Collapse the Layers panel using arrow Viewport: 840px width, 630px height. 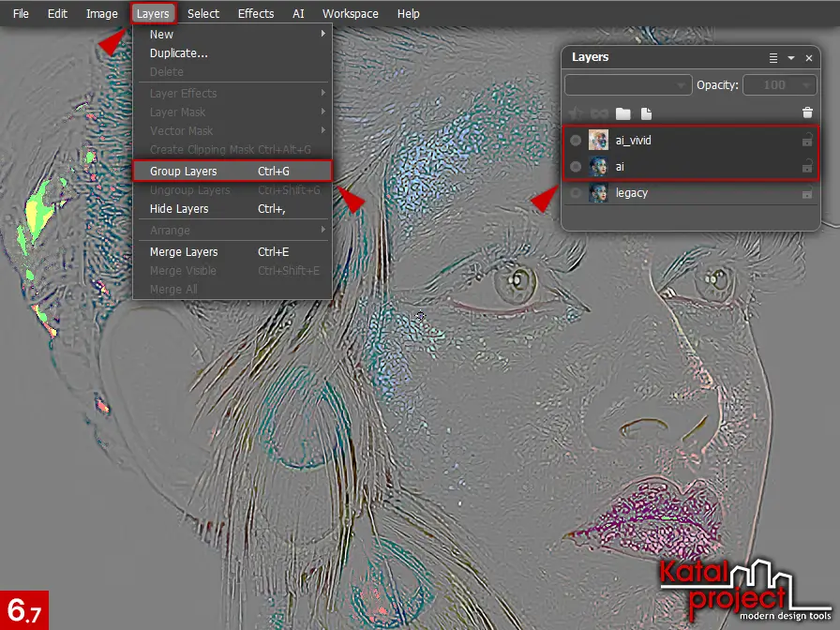[x=791, y=58]
